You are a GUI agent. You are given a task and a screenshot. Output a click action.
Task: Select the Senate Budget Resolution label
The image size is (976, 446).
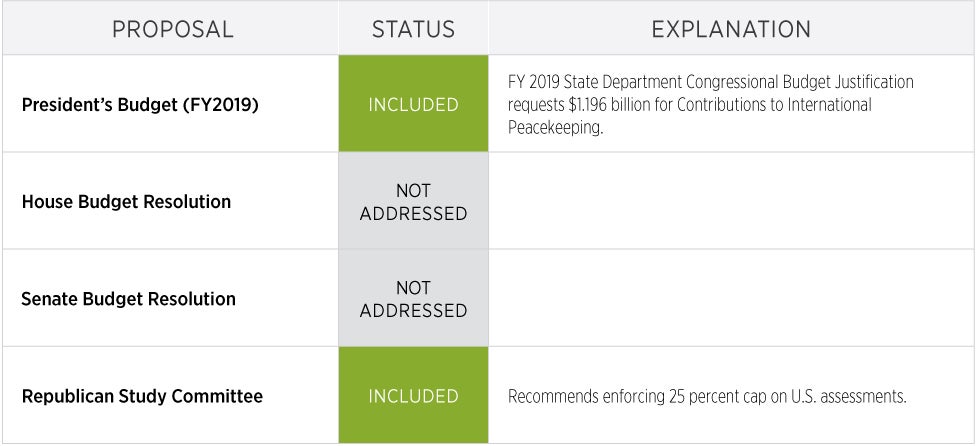[128, 298]
